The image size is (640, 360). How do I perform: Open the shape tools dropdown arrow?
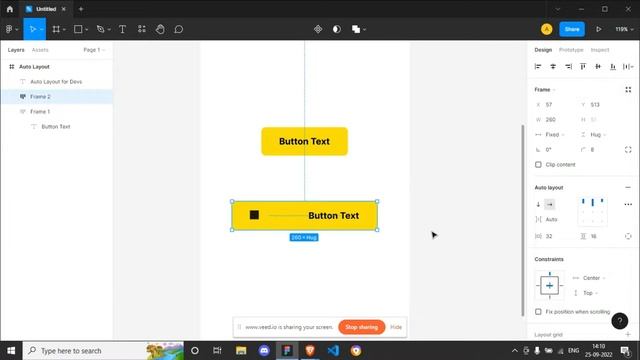pos(87,30)
